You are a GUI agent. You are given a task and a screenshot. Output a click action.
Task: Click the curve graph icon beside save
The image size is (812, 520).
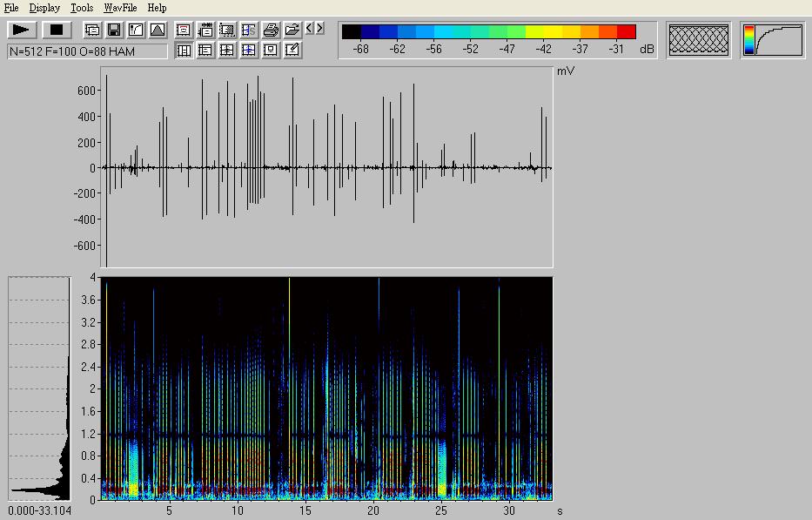[x=136, y=30]
